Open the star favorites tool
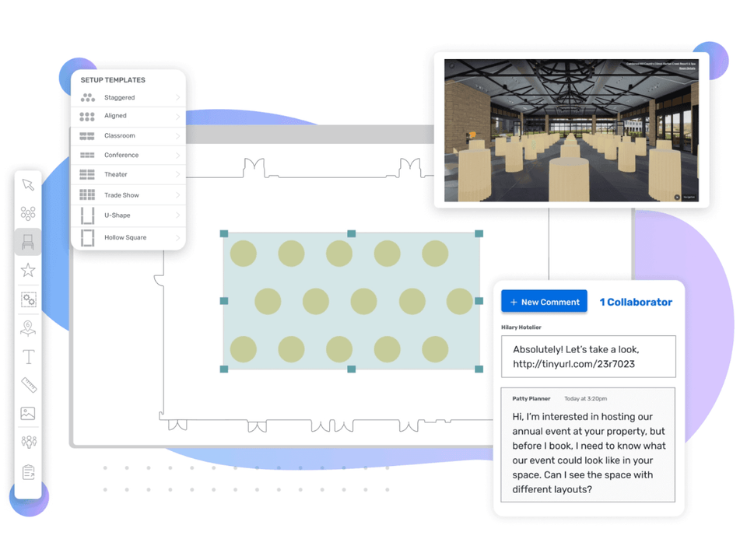The height and width of the screenshot is (560, 747). [28, 270]
